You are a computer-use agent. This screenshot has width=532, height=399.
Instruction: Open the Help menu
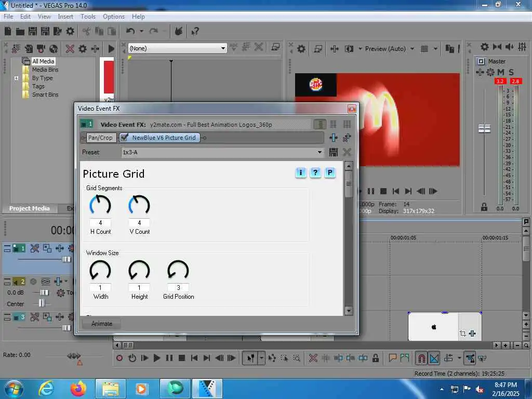tap(138, 17)
